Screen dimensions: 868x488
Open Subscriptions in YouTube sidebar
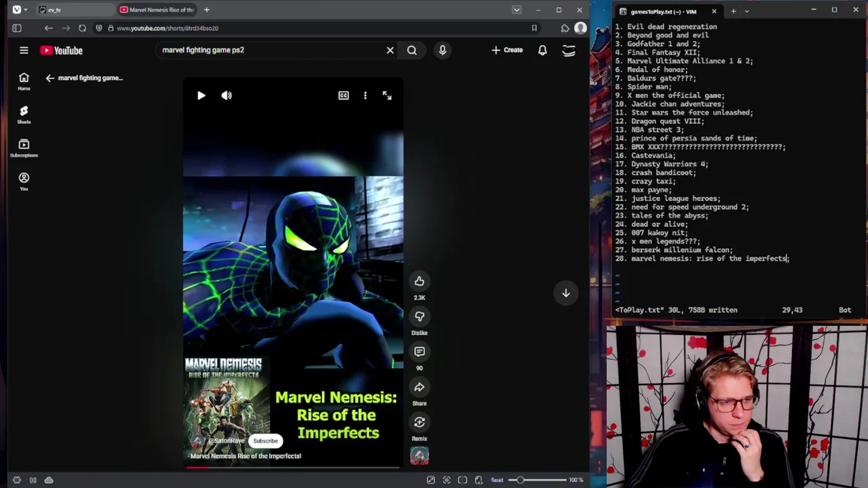[24, 148]
